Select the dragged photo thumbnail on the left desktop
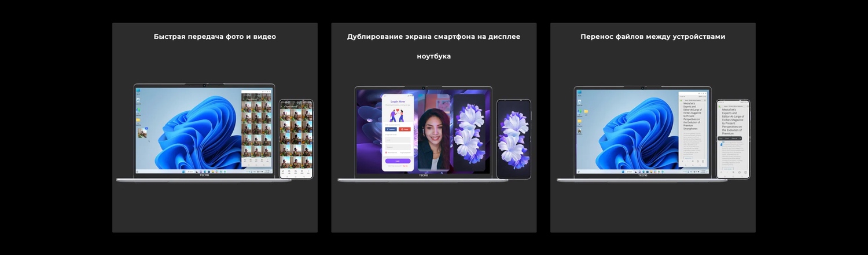Viewport: 868px width, 255px height. pyautogui.click(x=142, y=133)
